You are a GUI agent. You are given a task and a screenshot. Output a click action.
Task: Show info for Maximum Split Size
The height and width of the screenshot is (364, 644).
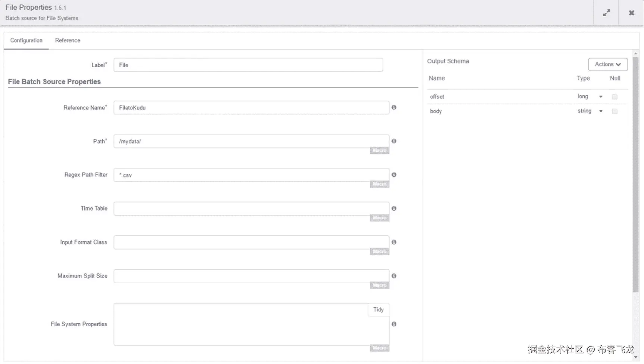pyautogui.click(x=394, y=275)
